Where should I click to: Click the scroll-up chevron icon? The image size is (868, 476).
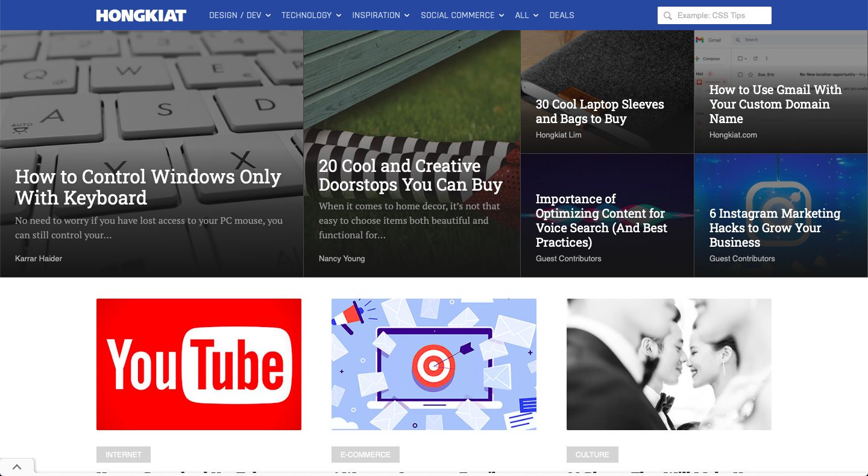(x=17, y=467)
